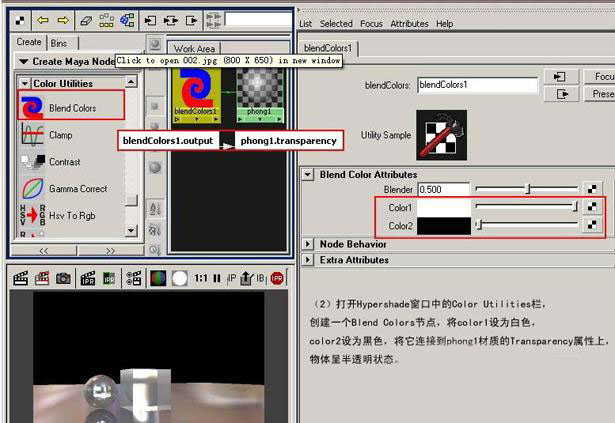The height and width of the screenshot is (423, 615).
Task: Open the Focus menu
Action: pyautogui.click(x=371, y=24)
